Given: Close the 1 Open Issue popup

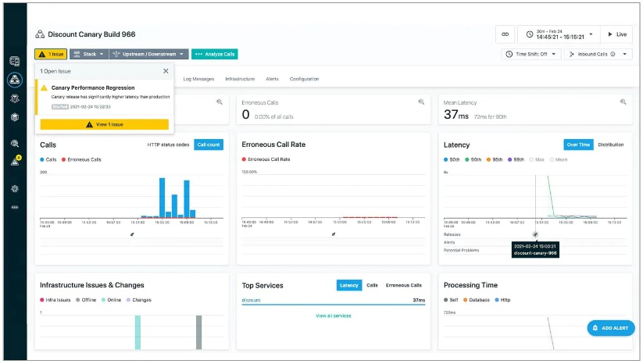Looking at the screenshot, I should tap(166, 71).
